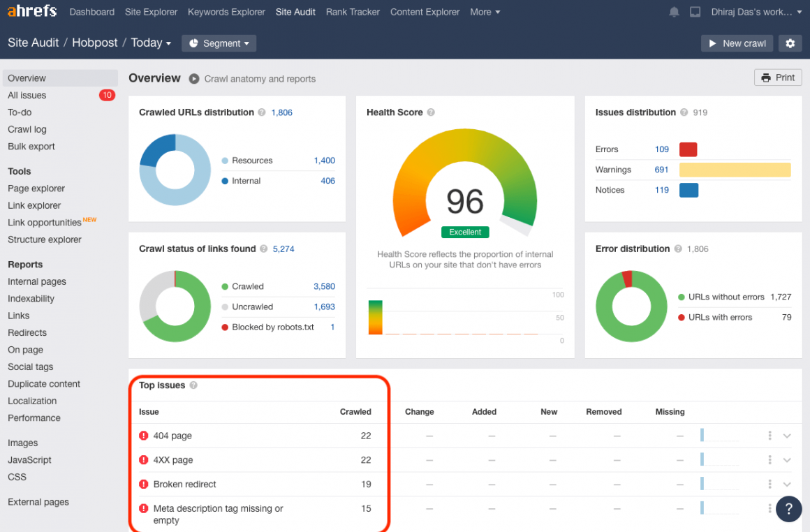The image size is (810, 532).
Task: Open Keywords Explorer in top navigation
Action: pos(226,12)
